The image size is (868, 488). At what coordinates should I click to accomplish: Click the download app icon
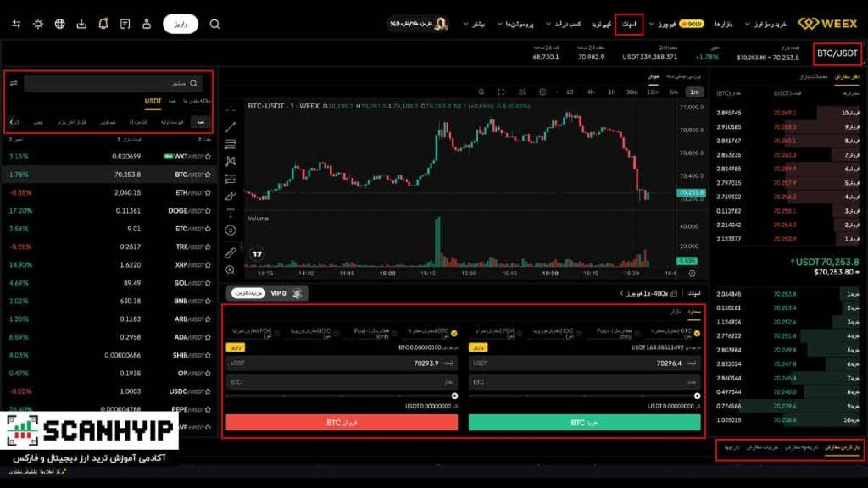coord(81,24)
